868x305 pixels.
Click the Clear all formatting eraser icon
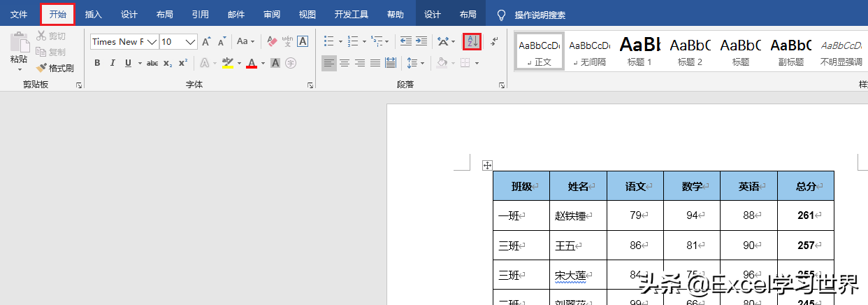coord(273,42)
